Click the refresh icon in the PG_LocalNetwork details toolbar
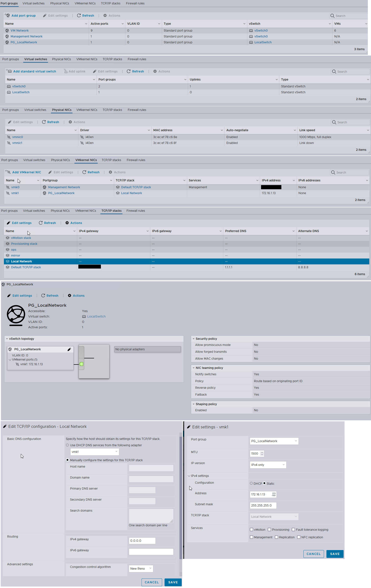This screenshot has width=371, height=588. click(x=43, y=295)
